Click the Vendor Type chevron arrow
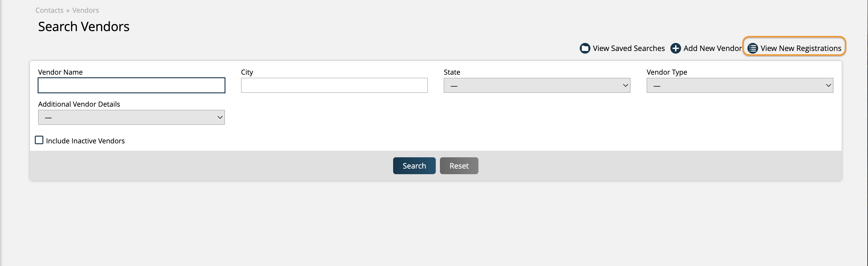The width and height of the screenshot is (868, 266). point(828,86)
